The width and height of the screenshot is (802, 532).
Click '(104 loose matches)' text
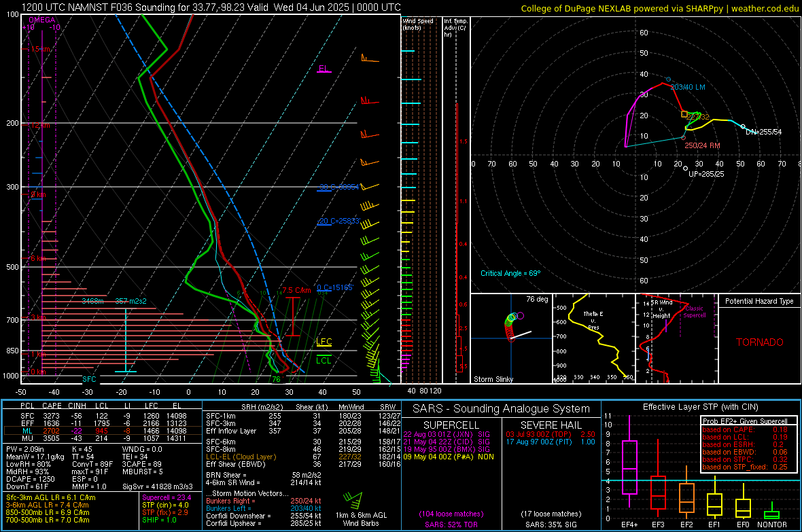pos(451,514)
